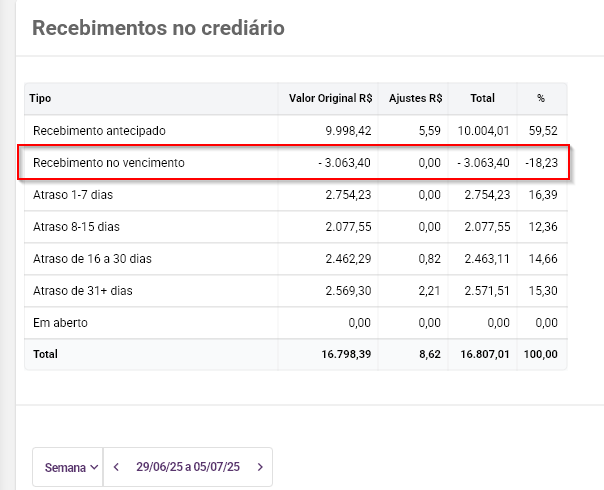
Task: Select the Atraso 1-7 dias row
Action: pos(76,195)
